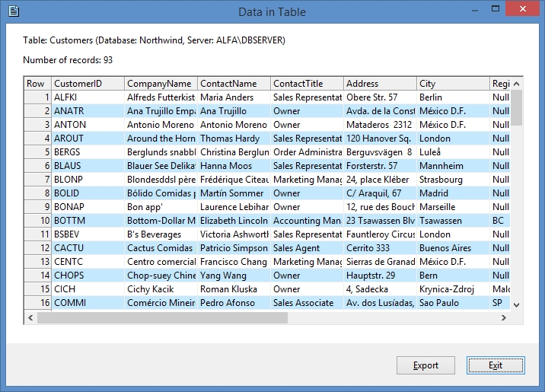Click the BONAP customer ID cell
Screen dimensions: 545x392
[x=88, y=207]
